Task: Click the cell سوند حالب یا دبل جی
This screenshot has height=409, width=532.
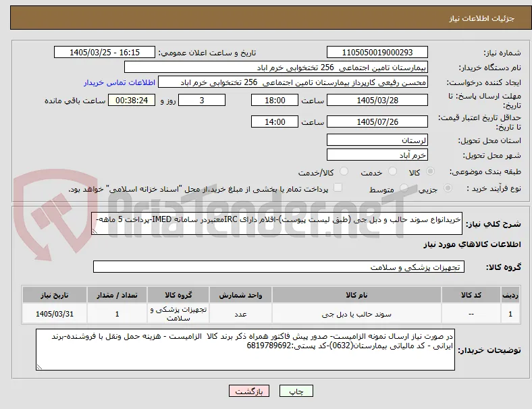Action: 356,314
